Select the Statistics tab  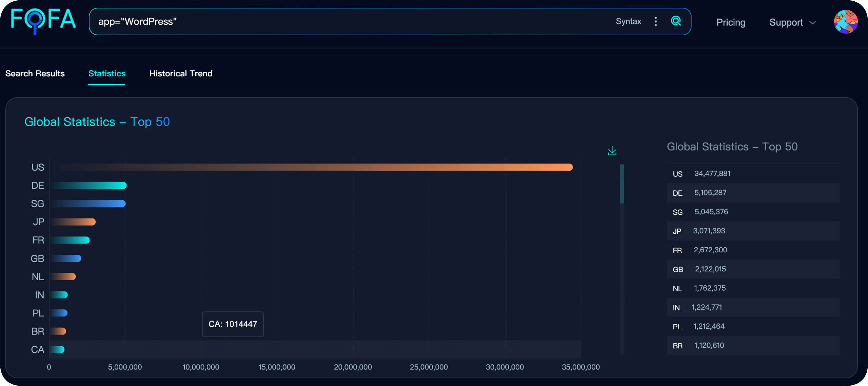(x=107, y=74)
